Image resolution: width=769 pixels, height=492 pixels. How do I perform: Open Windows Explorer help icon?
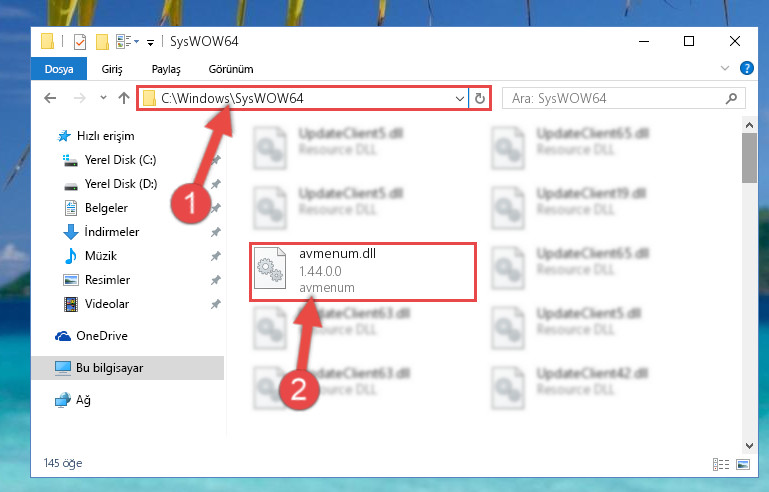pos(746,68)
